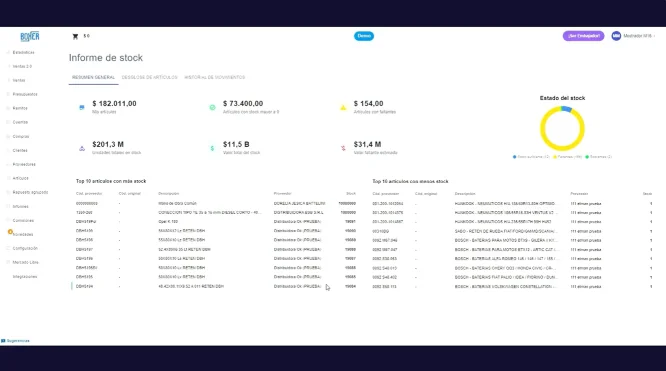Click the $ 182.011,00 value
This screenshot has height=371, width=666.
[114, 104]
